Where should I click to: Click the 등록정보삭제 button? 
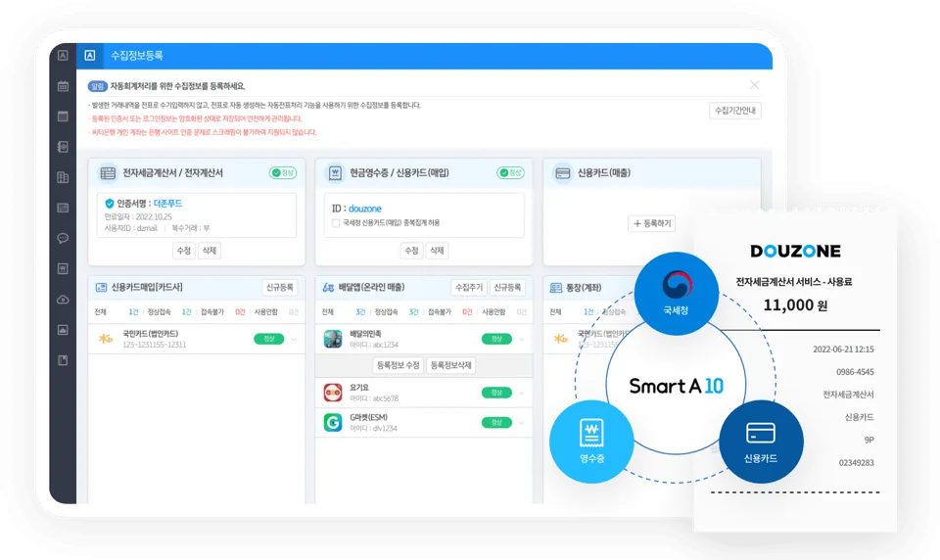(x=450, y=365)
